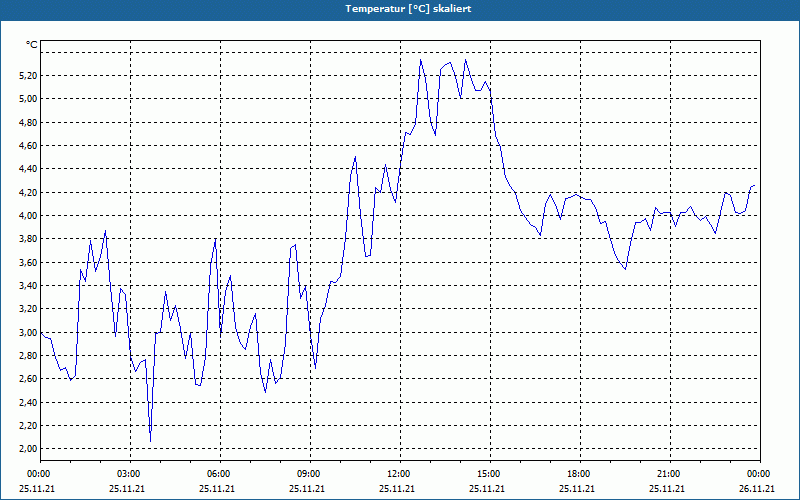Click the 3,00 y-axis label

coord(29,332)
